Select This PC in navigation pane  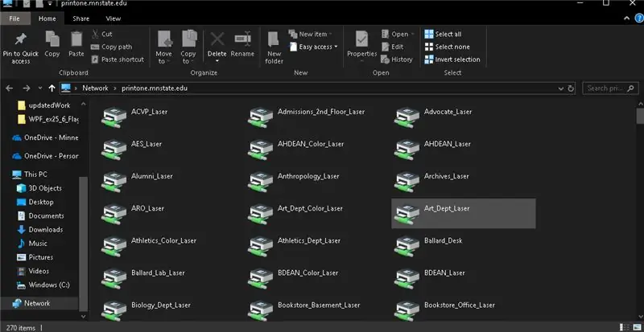click(x=30, y=174)
